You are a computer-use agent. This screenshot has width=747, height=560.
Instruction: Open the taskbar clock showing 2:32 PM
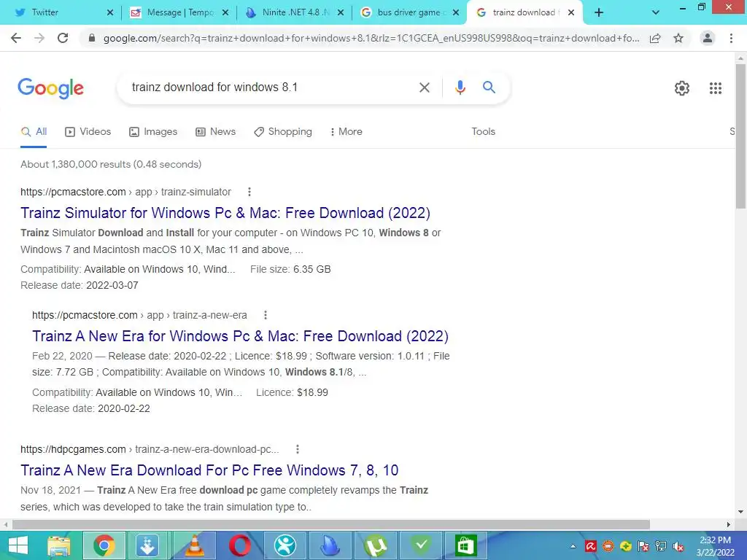[715, 546]
